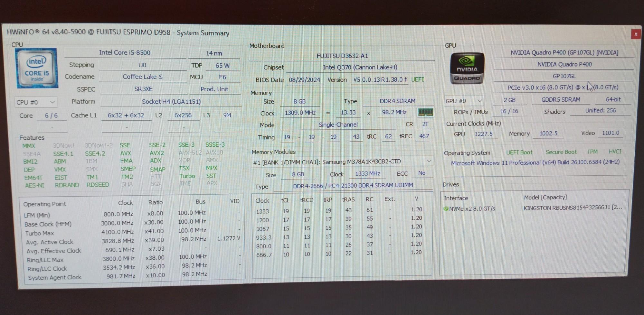This screenshot has height=315, width=644.
Task: Click the Secure Boot indicator
Action: click(561, 152)
